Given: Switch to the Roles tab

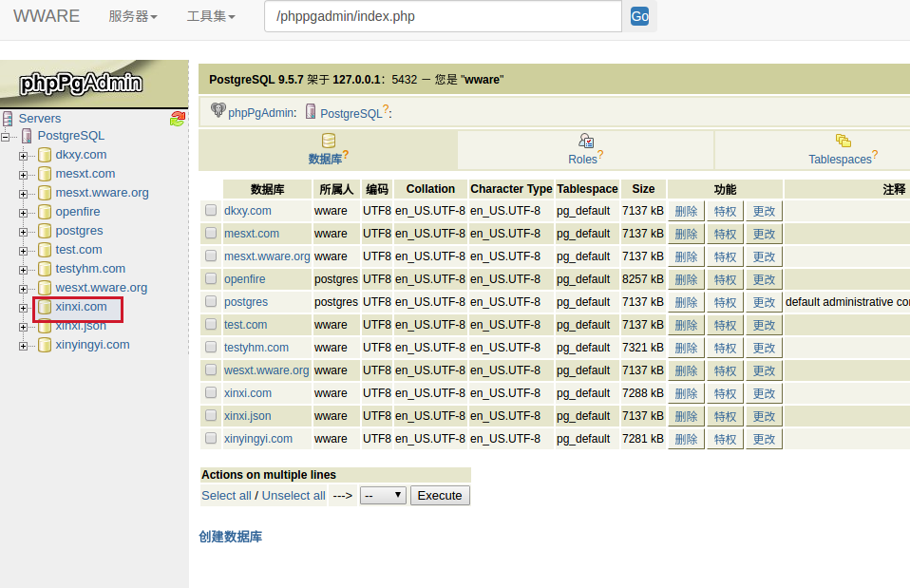Looking at the screenshot, I should click(x=585, y=150).
